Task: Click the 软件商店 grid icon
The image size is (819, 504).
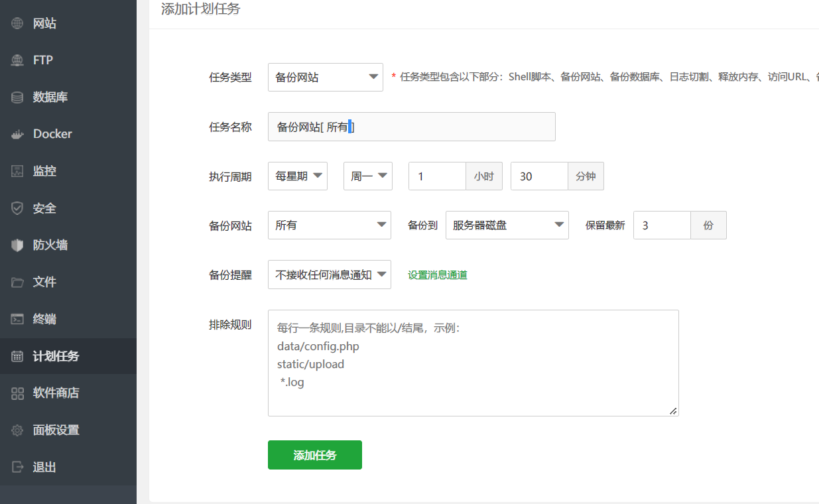Action: coord(17,393)
